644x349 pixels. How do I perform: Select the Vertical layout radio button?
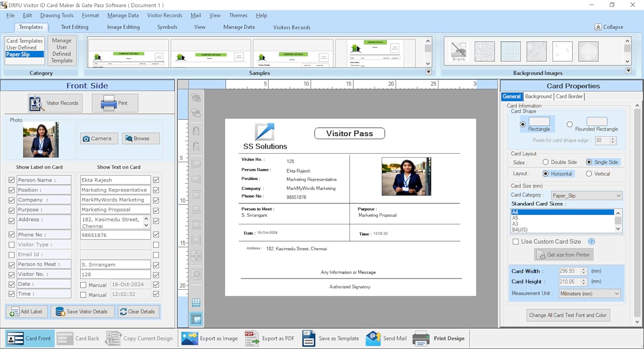589,174
